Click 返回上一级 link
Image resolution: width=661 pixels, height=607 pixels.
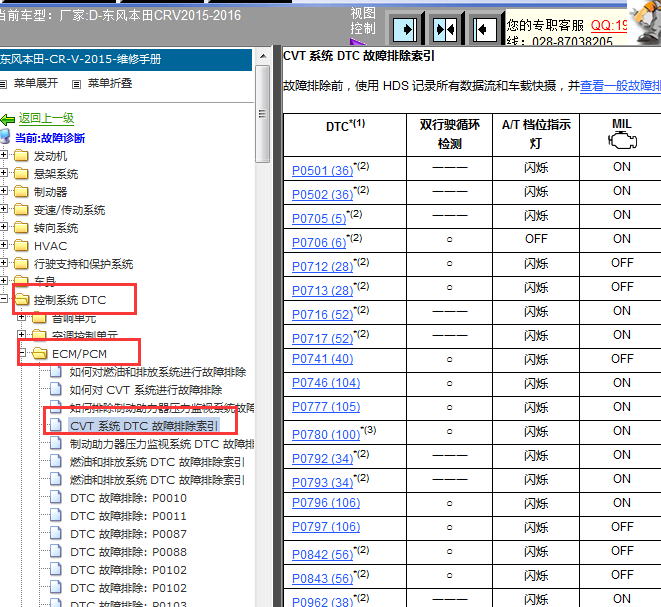click(46, 118)
